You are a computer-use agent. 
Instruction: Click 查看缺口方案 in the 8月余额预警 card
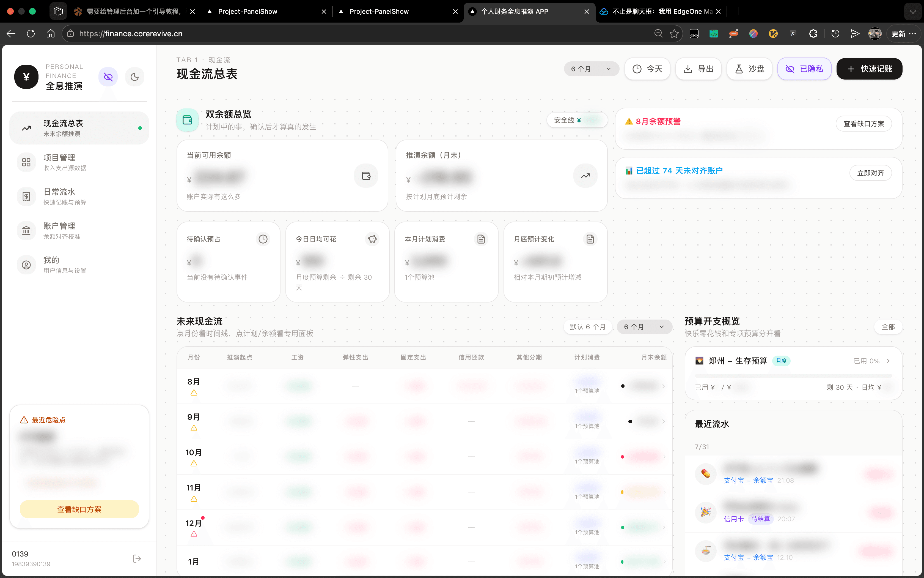click(x=864, y=124)
